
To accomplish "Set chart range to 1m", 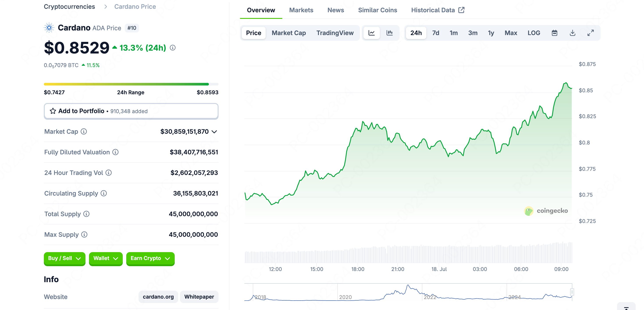I will coord(454,33).
